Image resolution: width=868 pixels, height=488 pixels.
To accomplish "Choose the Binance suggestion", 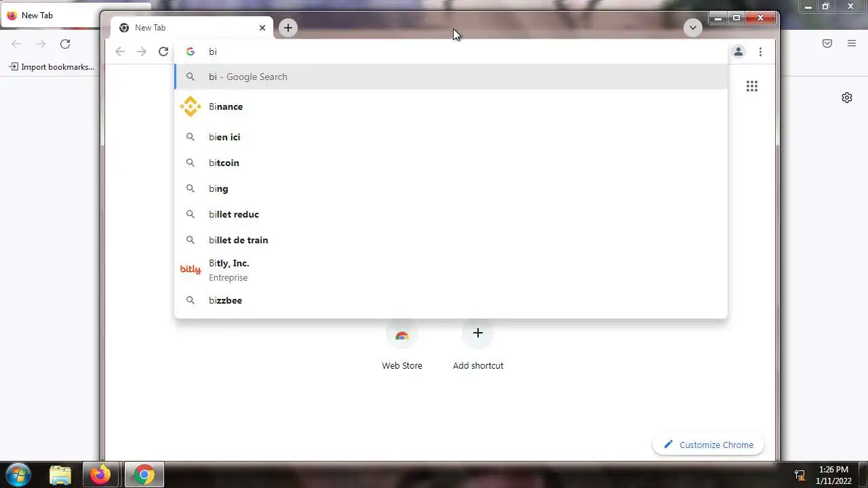I will pos(451,106).
